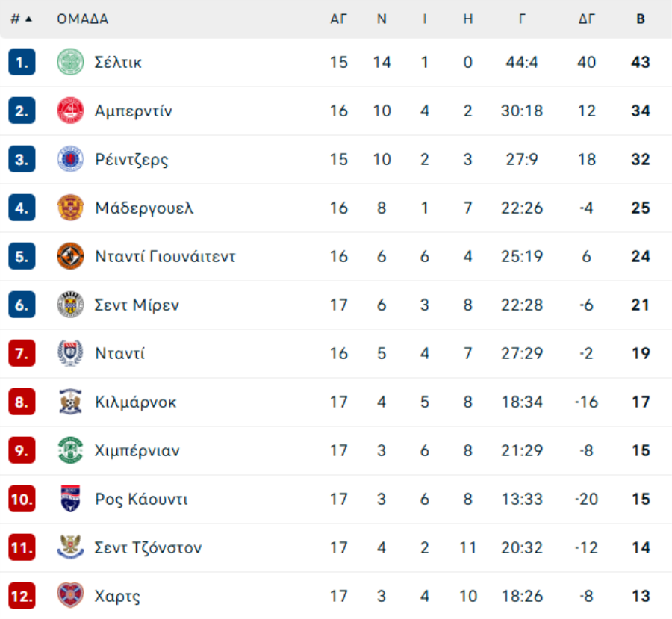The width and height of the screenshot is (672, 619).
Task: Click the Dundee United (Νταντί Γιουνάιτεντ) crest
Action: [70, 256]
